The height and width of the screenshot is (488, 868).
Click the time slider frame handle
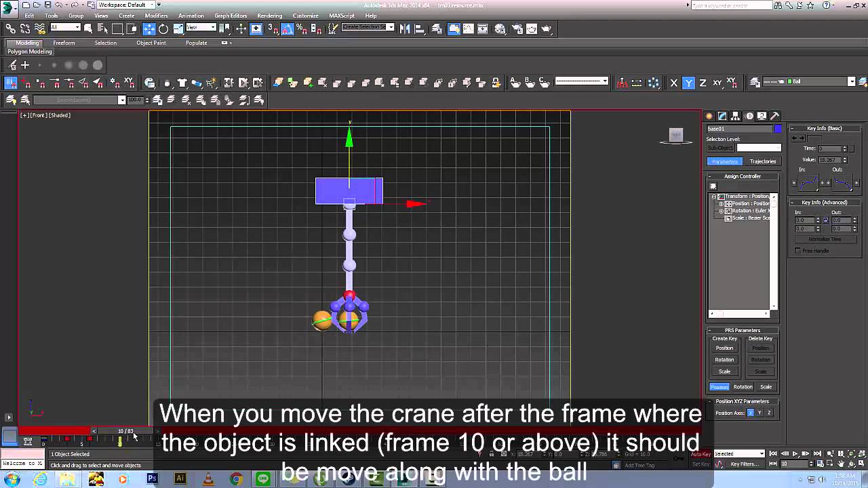coord(125,431)
